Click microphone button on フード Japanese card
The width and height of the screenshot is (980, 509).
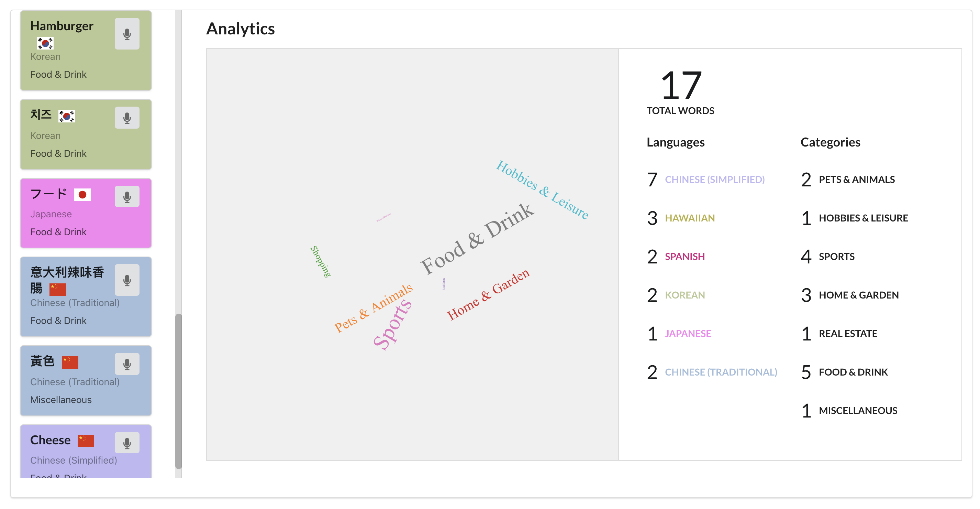pos(127,196)
